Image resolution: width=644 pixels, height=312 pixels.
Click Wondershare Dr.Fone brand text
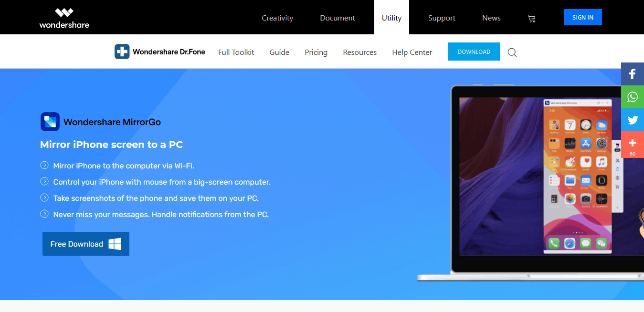(169, 52)
